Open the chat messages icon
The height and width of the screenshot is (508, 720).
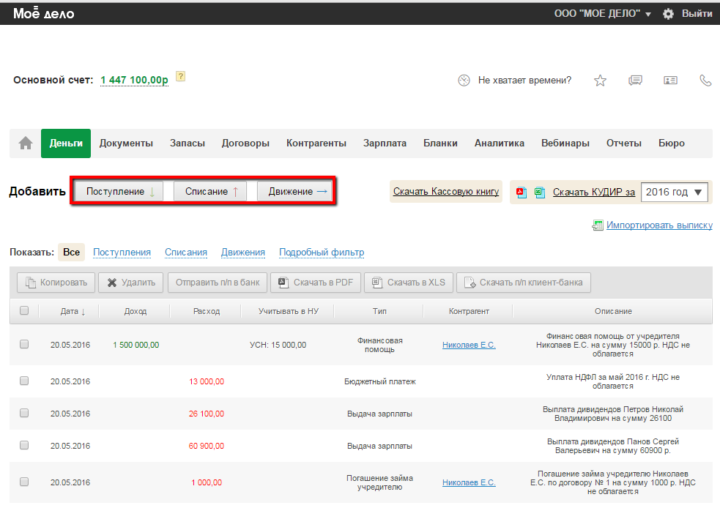pos(635,80)
